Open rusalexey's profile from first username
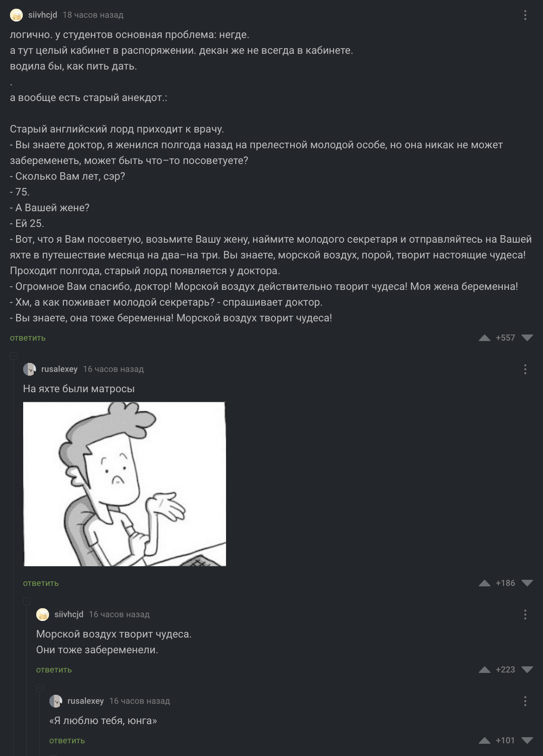The width and height of the screenshot is (543, 756). (59, 369)
